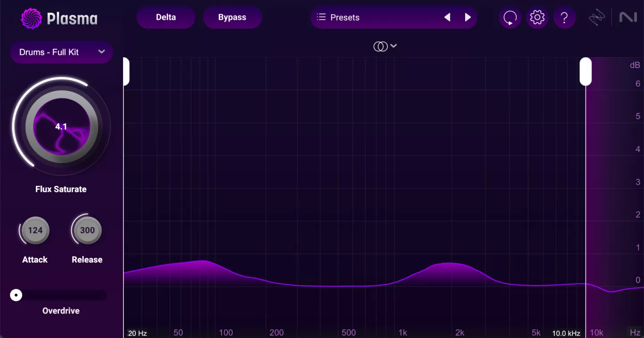Load the previous preset with left arrow
The width and height of the screenshot is (644, 338).
447,17
